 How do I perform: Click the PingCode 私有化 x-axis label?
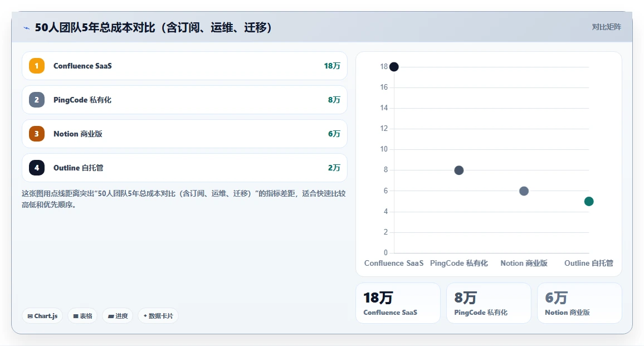click(x=459, y=263)
